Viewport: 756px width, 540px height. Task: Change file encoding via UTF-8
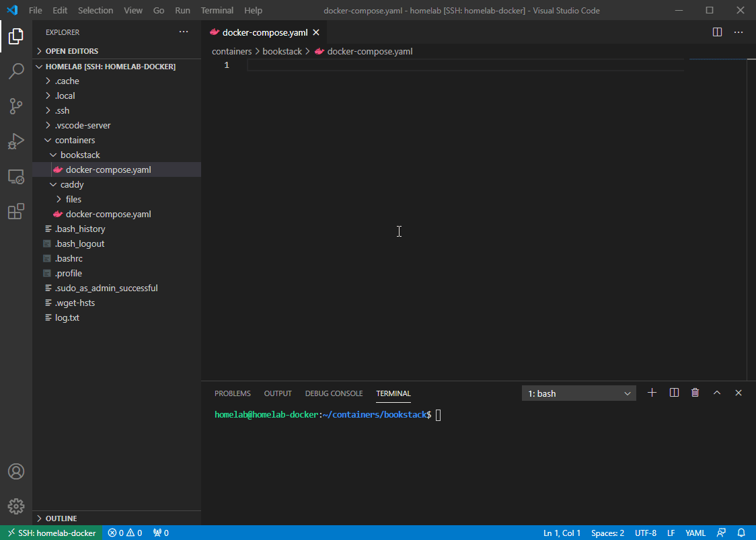pyautogui.click(x=646, y=533)
